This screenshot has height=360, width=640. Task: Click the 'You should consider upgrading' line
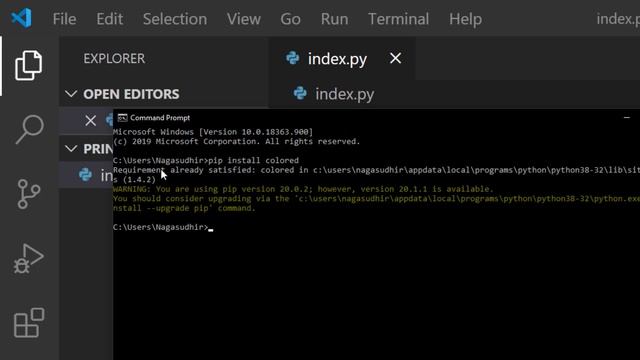(376, 199)
